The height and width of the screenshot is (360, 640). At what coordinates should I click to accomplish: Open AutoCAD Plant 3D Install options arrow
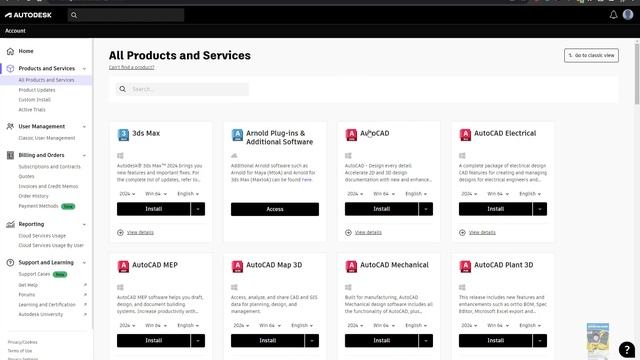(540, 340)
